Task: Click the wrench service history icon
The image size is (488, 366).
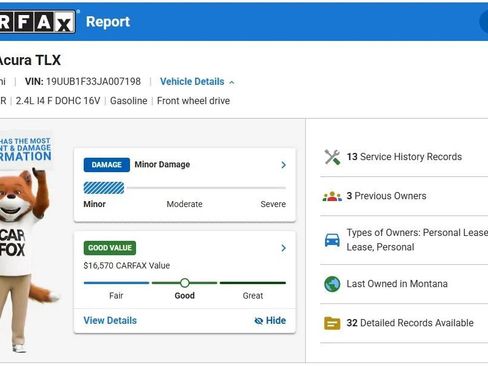Action: 332,157
